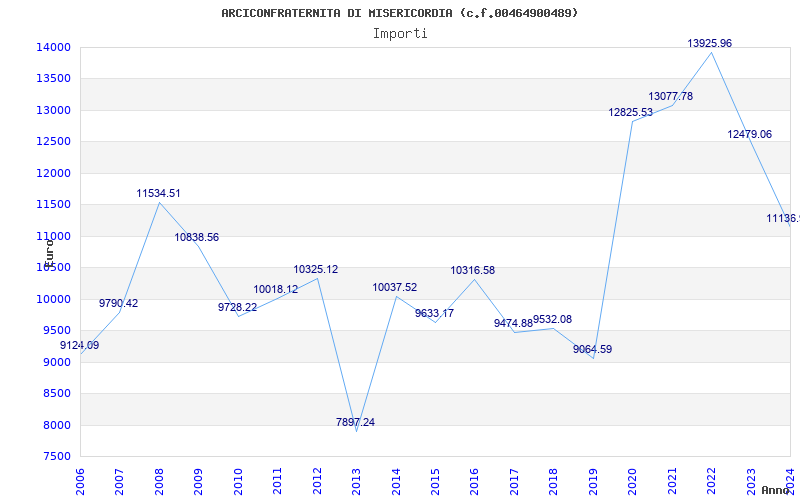Screen dimensions: 800x500
Task: Click the 2019 x-axis year label
Action: [593, 481]
